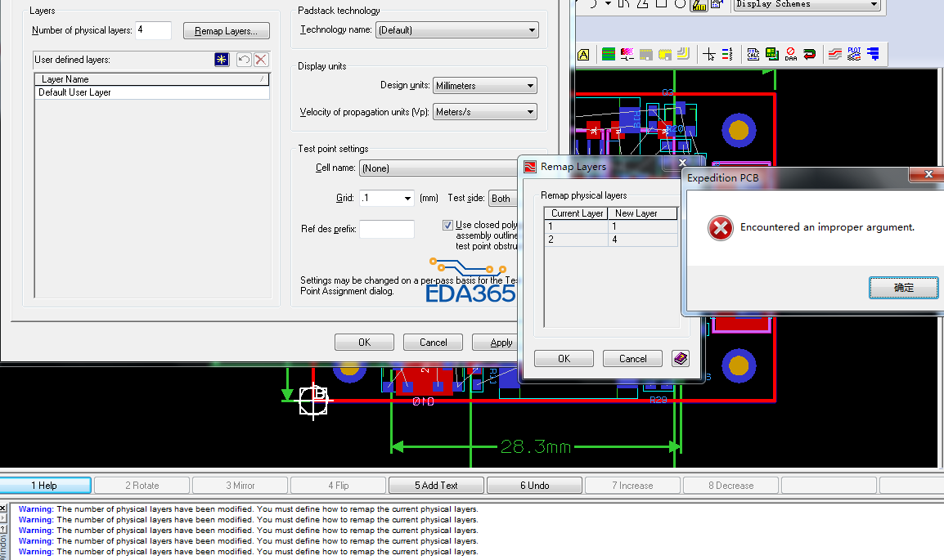The height and width of the screenshot is (560, 944).
Task: Click Current Layer cell with value 2
Action: click(x=576, y=240)
